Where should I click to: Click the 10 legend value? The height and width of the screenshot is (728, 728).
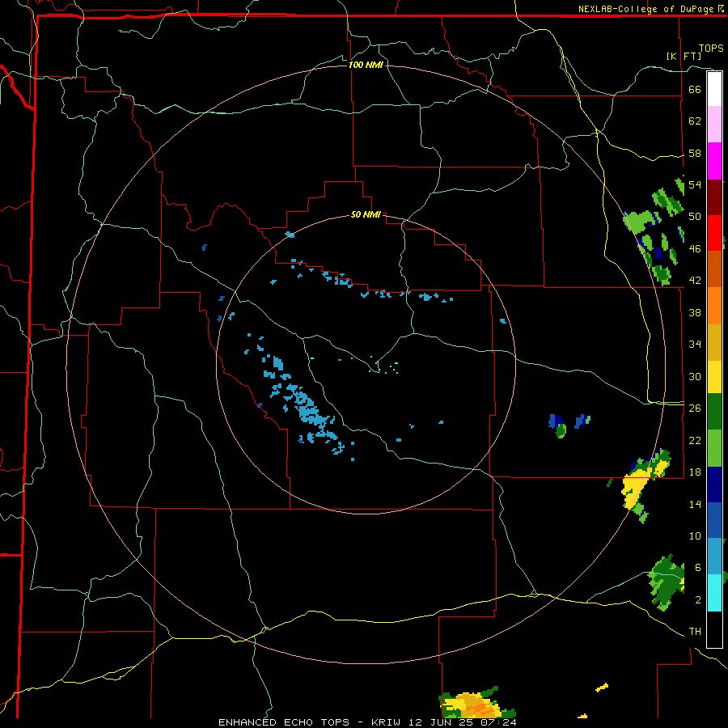[x=695, y=535]
